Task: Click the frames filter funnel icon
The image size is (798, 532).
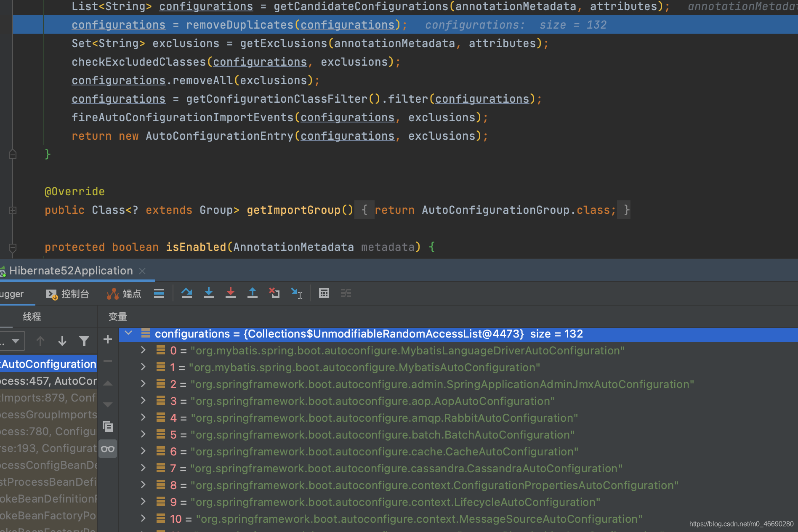Action: pyautogui.click(x=84, y=341)
